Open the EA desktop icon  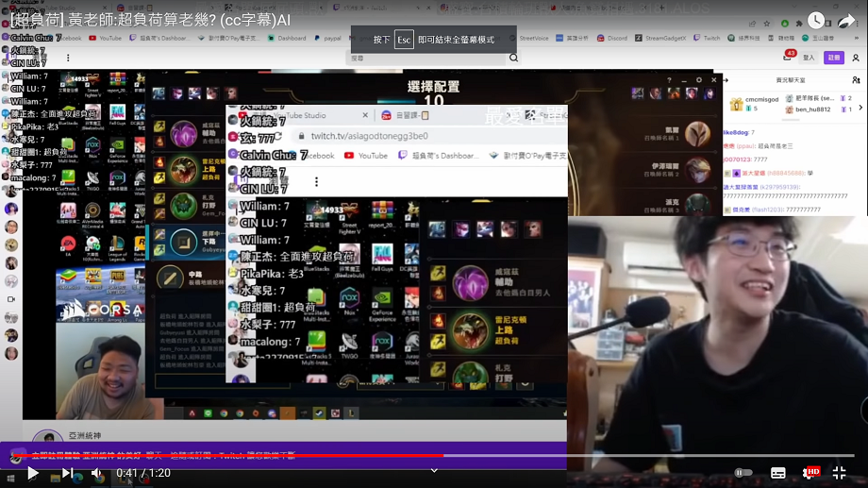click(x=68, y=246)
